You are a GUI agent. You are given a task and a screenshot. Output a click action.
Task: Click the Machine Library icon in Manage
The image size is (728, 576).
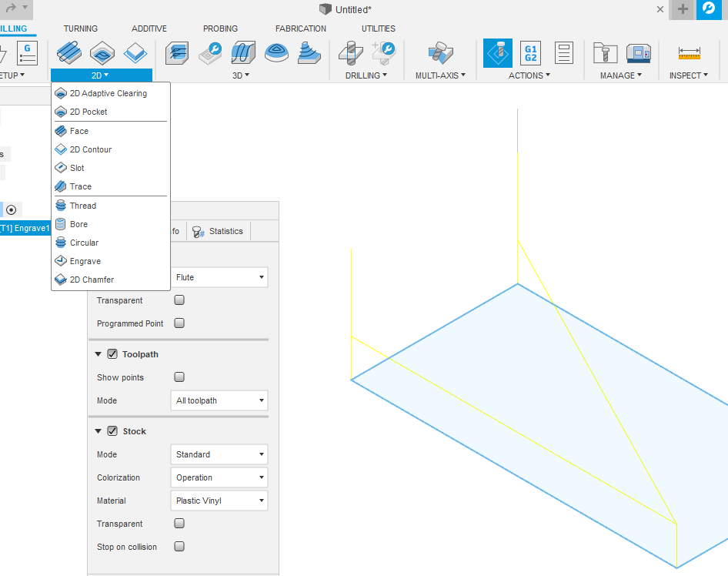[x=639, y=53]
